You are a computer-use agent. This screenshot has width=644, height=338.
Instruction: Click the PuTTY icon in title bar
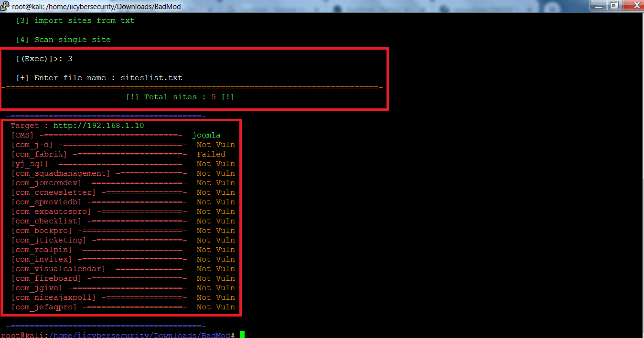coord(6,6)
